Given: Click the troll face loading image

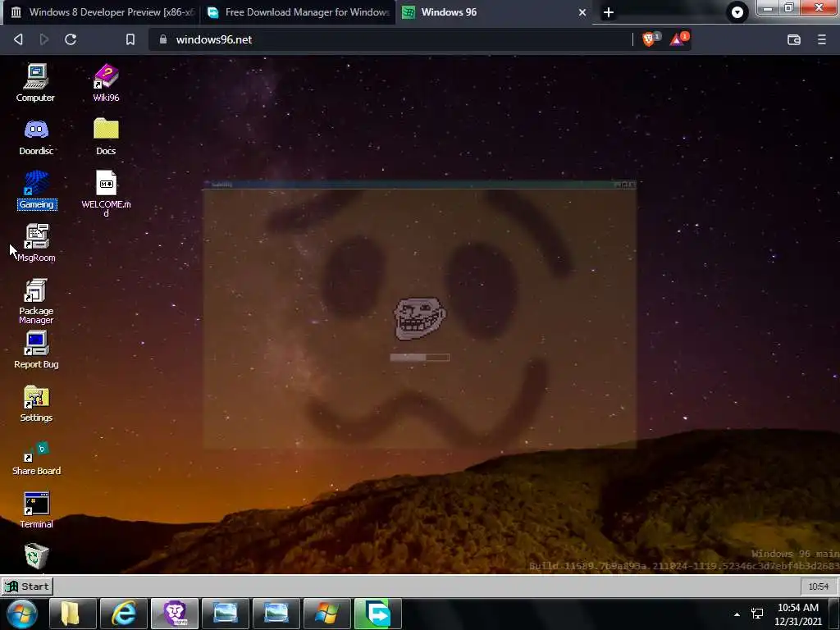Looking at the screenshot, I should coord(419,318).
